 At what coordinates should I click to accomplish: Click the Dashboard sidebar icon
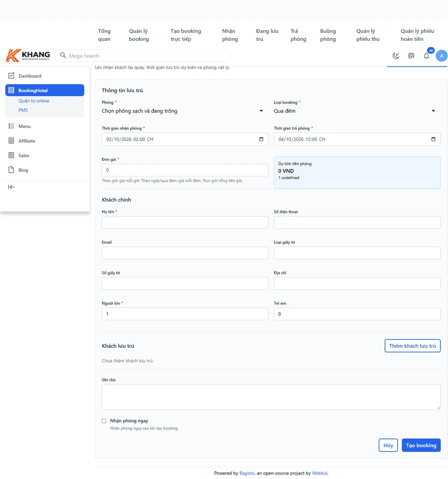point(11,76)
